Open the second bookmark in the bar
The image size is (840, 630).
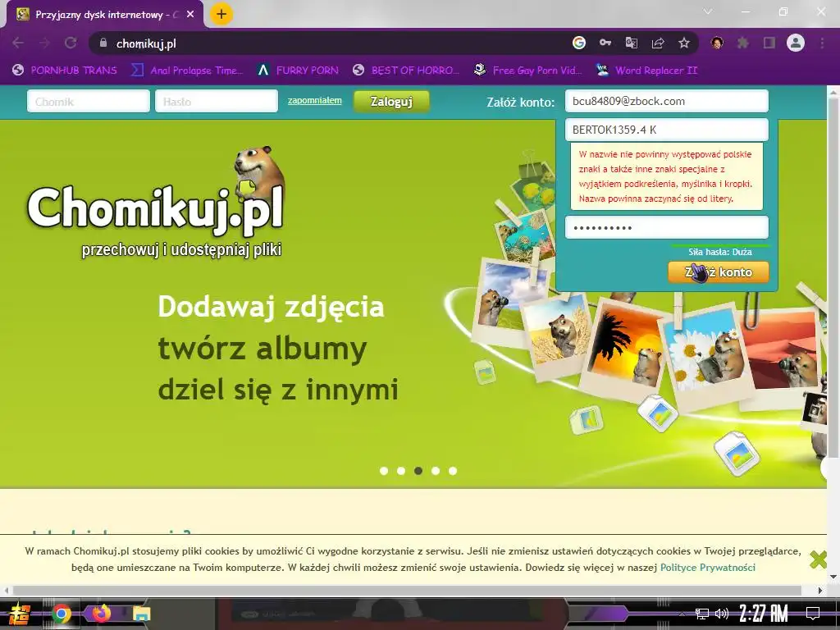pyautogui.click(x=187, y=71)
